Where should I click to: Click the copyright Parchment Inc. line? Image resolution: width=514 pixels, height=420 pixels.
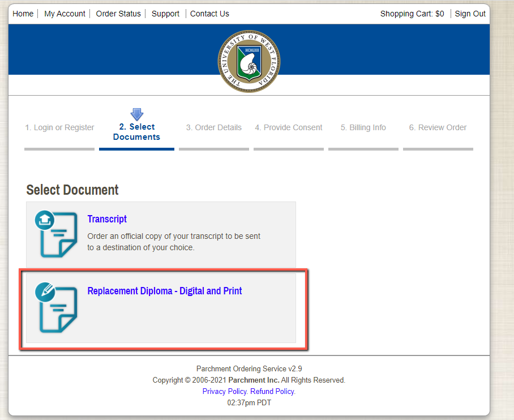[x=249, y=380]
